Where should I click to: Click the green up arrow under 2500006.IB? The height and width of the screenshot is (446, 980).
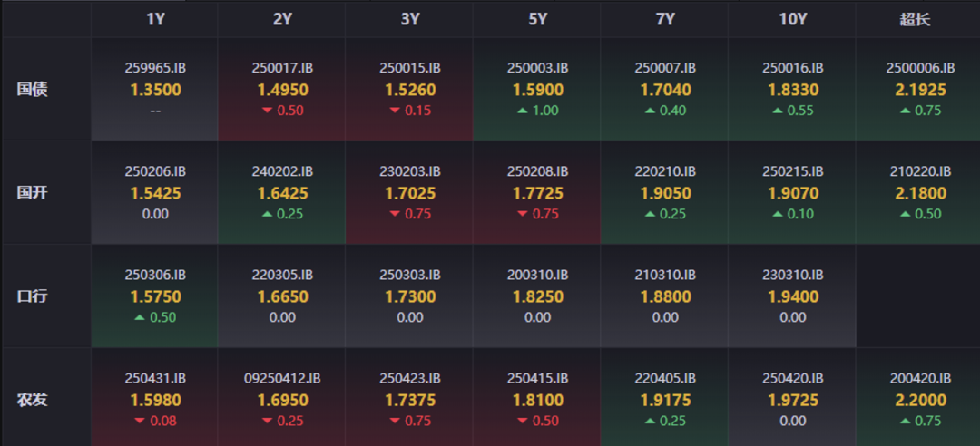coord(905,111)
